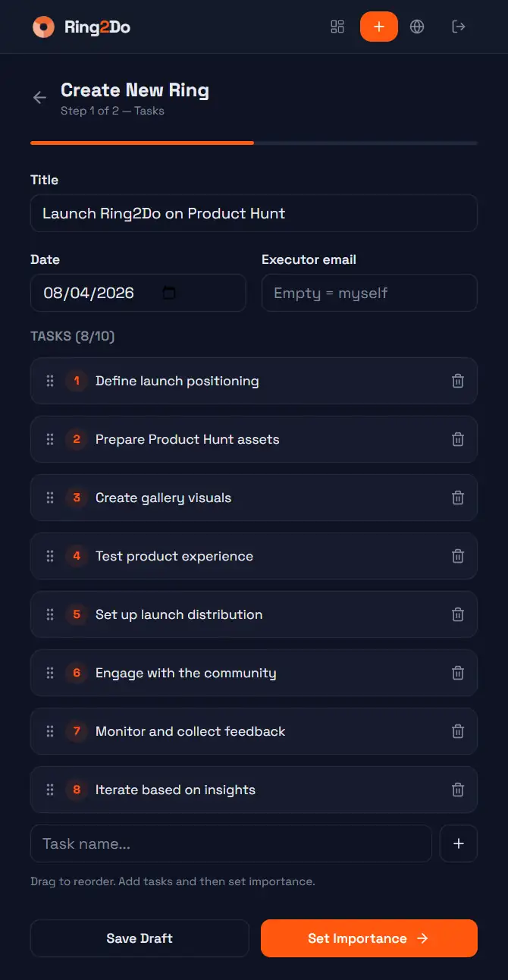Delete the 'Iterate based on insights' task
The height and width of the screenshot is (980, 508).
tap(458, 790)
